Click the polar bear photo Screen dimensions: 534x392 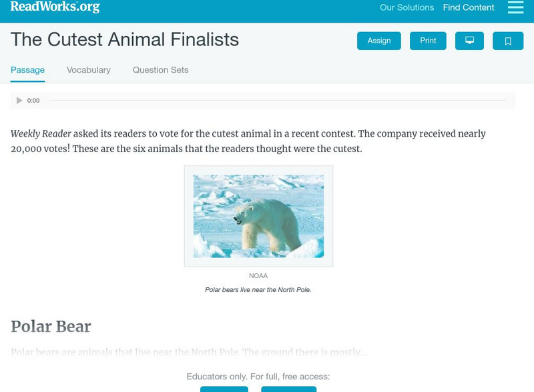258,216
